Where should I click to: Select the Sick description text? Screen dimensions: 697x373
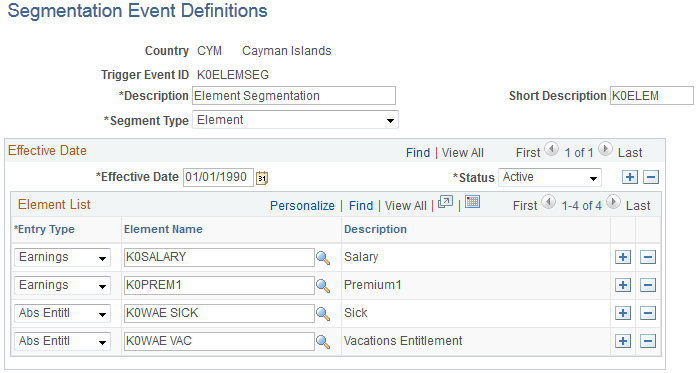(x=356, y=313)
